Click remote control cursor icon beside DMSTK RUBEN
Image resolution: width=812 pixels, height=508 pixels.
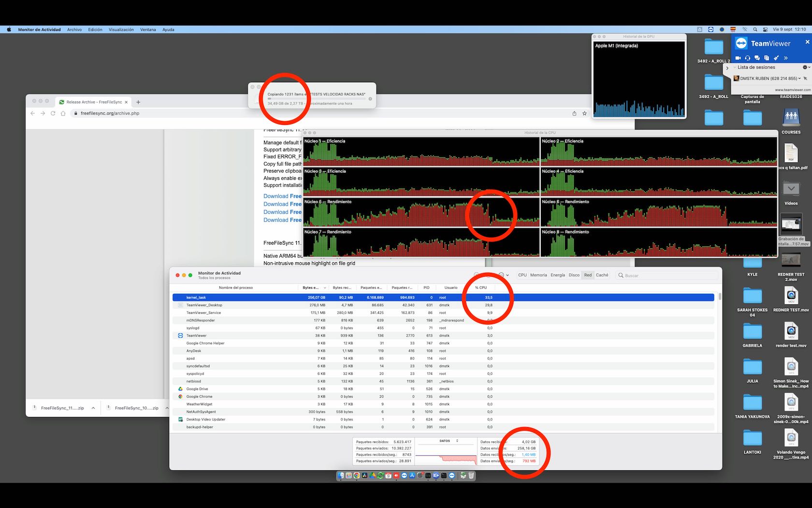click(806, 78)
